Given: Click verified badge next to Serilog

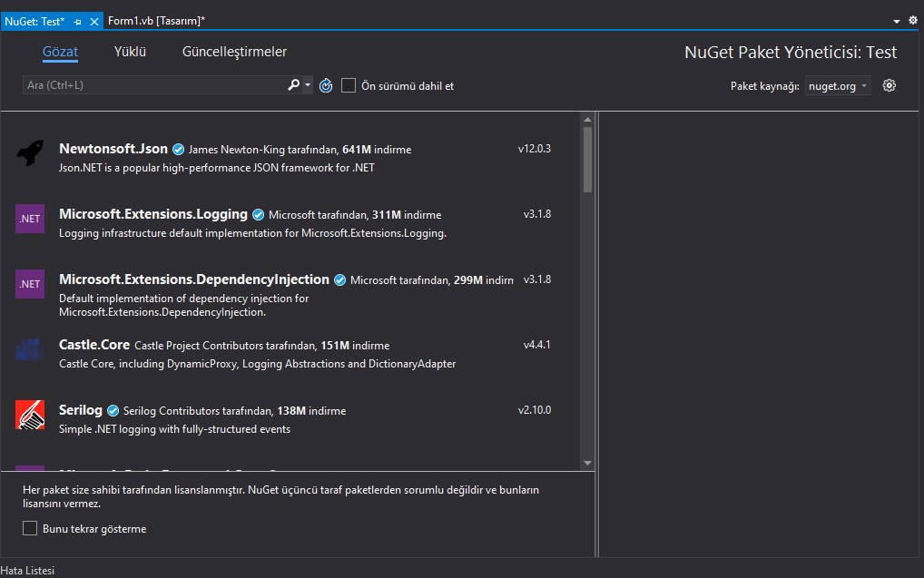Looking at the screenshot, I should tap(113, 411).
